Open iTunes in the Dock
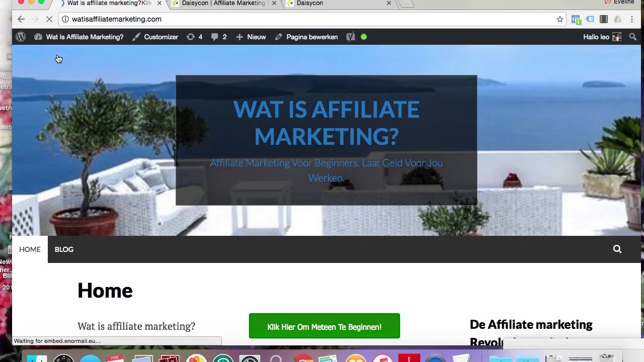Screen dimensions: 644x362 click(382, 359)
